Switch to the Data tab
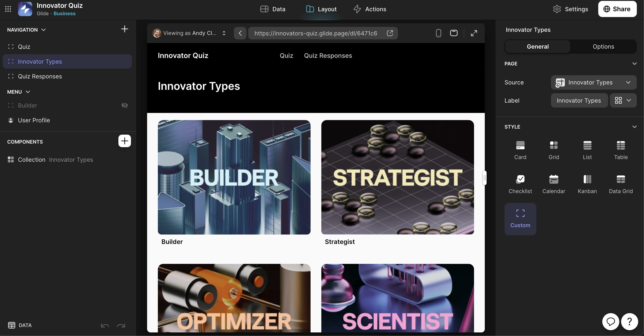Screen dimensions: 644x336 [x=272, y=9]
